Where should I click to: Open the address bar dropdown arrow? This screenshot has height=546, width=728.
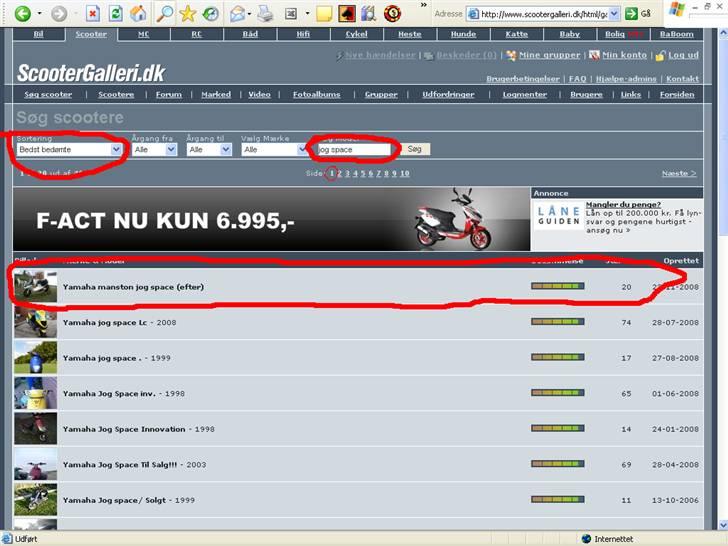click(614, 14)
